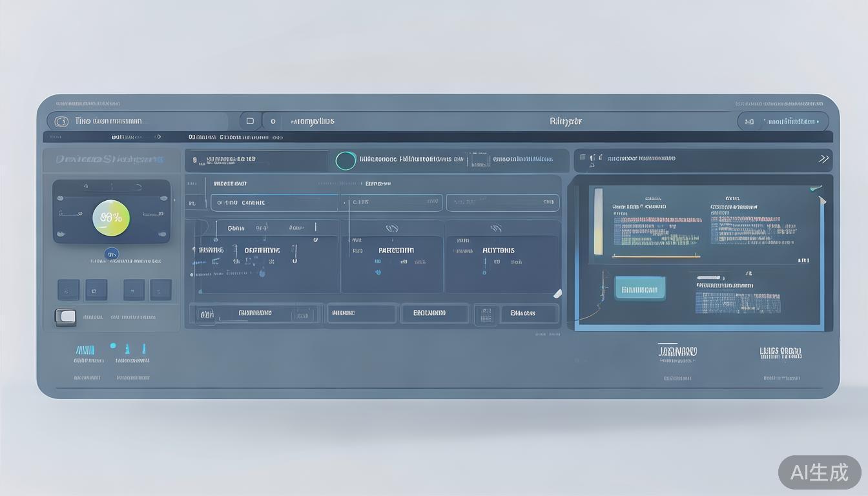Toggle the last square checkbox in left panel
This screenshot has height=496, width=868.
[x=161, y=290]
